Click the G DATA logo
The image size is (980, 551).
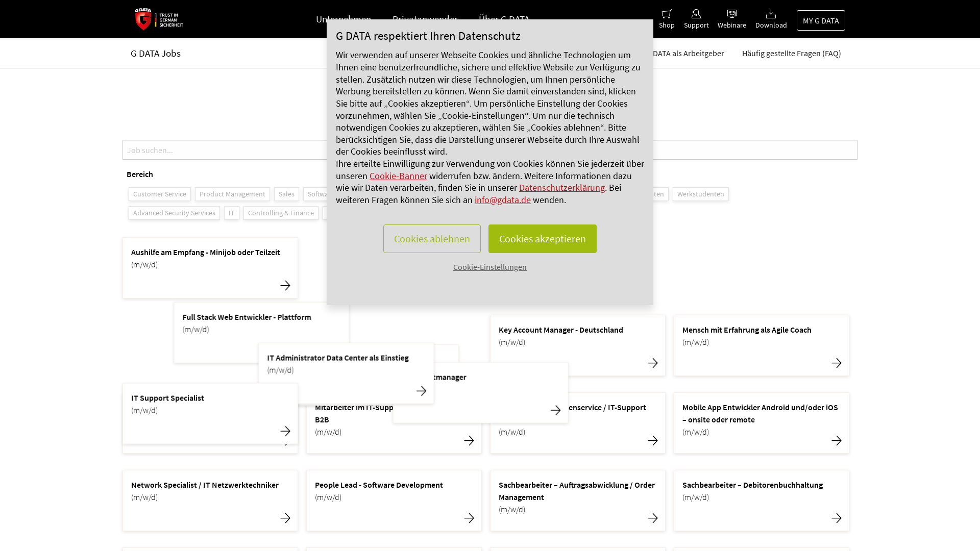click(159, 19)
